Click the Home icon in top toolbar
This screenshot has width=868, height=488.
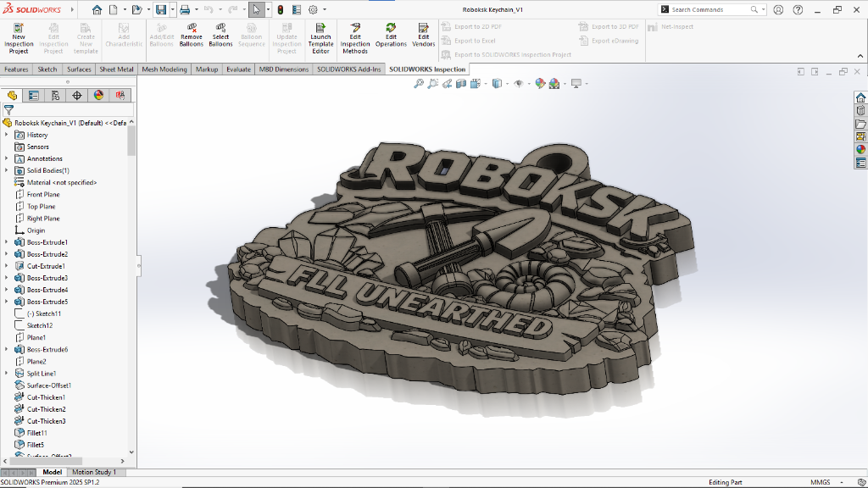[97, 9]
